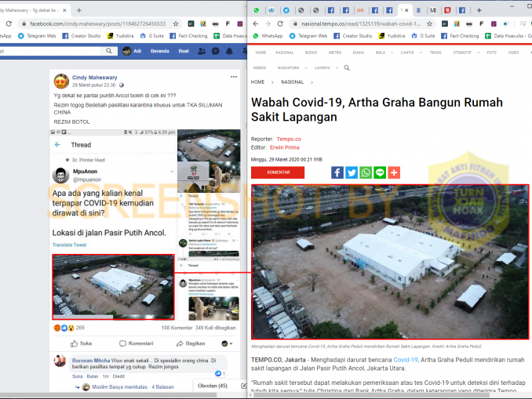The width and height of the screenshot is (532, 399).
Task: Open Yudistira bookmark in Tempo window
Action: [392, 35]
